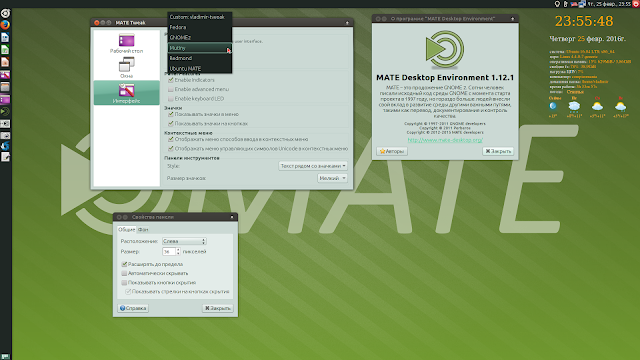640x360 pixels.
Task: Choose the Ubuntu MATE panel layout
Action: tap(200, 69)
